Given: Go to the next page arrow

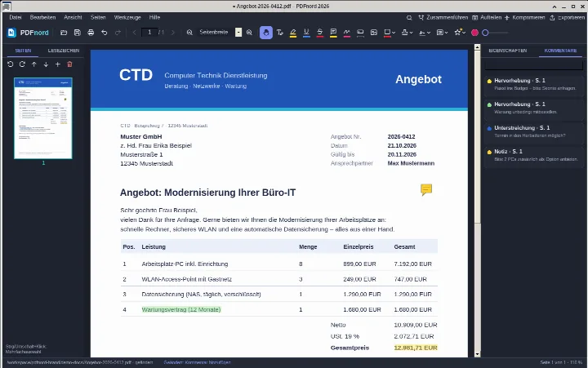Looking at the screenshot, I should click(173, 33).
